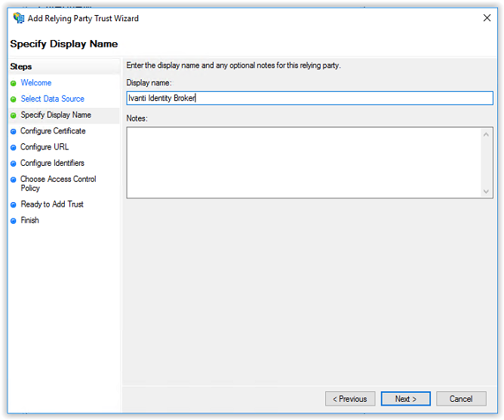Go to Select Data Source step

[x=52, y=99]
